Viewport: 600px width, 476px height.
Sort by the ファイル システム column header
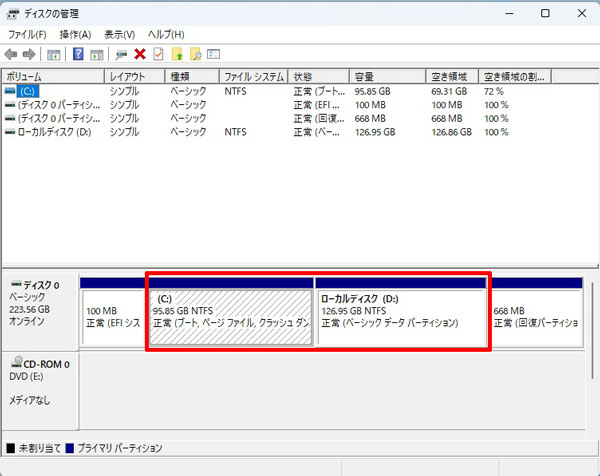(x=253, y=76)
